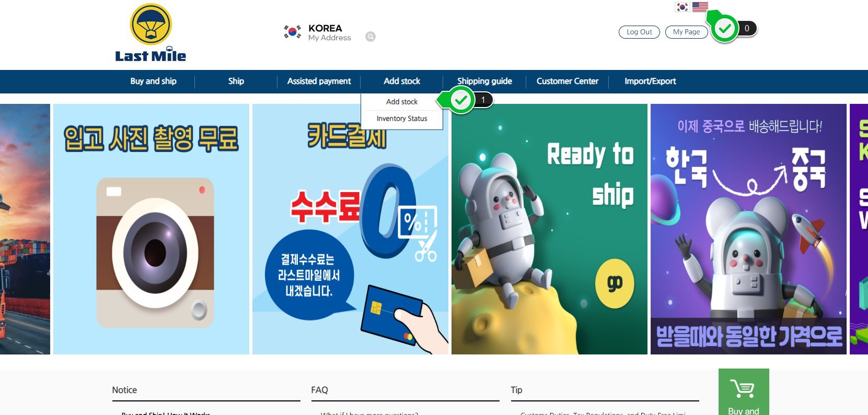Click the Last Mile logo

click(x=151, y=33)
